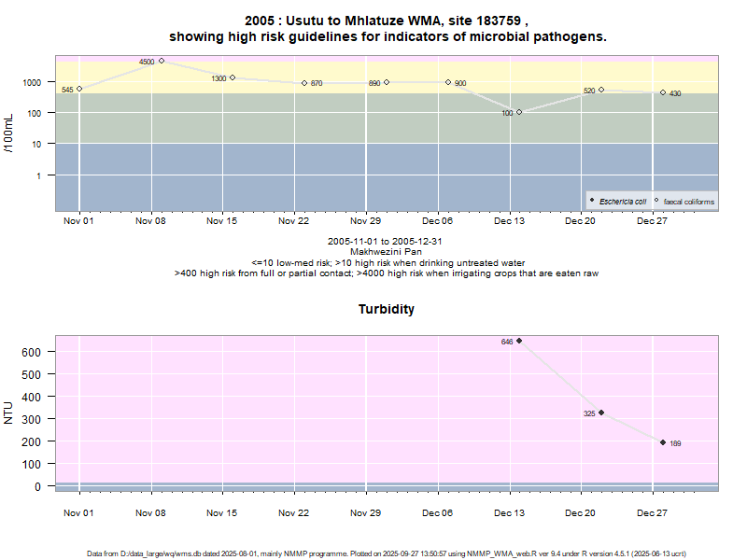
Task: Select the 900 data point marker
Action: tap(448, 82)
